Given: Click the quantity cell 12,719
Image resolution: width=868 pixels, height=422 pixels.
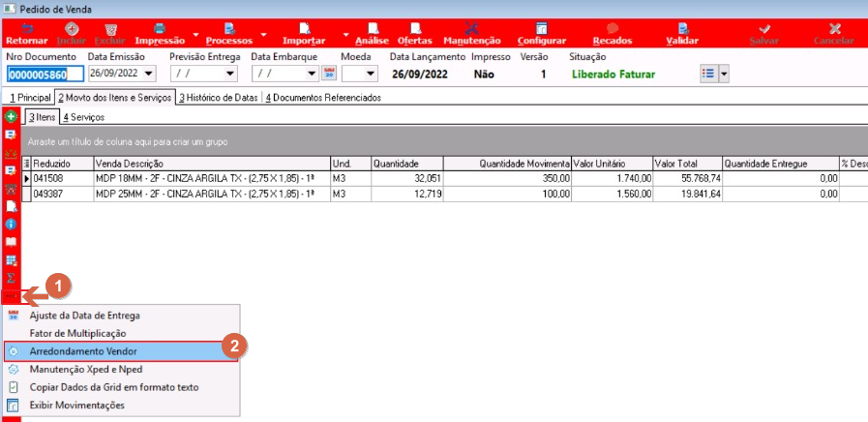Looking at the screenshot, I should [406, 194].
